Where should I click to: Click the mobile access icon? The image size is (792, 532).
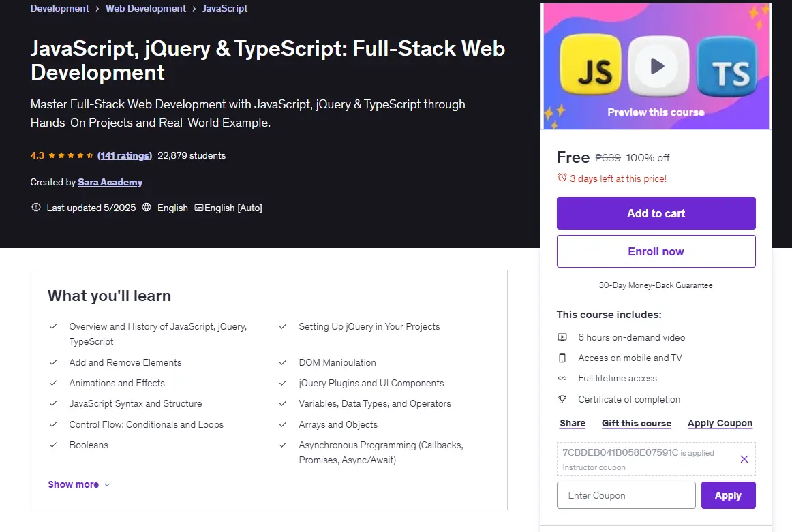(x=562, y=358)
